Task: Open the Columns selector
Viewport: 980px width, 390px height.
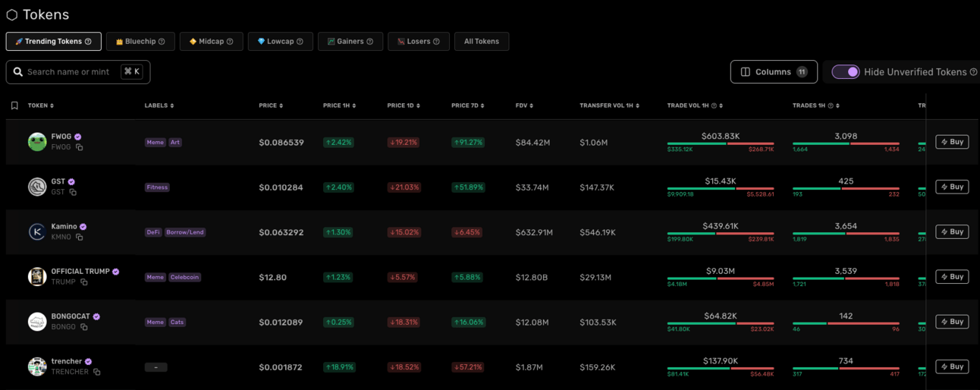Action: point(774,72)
